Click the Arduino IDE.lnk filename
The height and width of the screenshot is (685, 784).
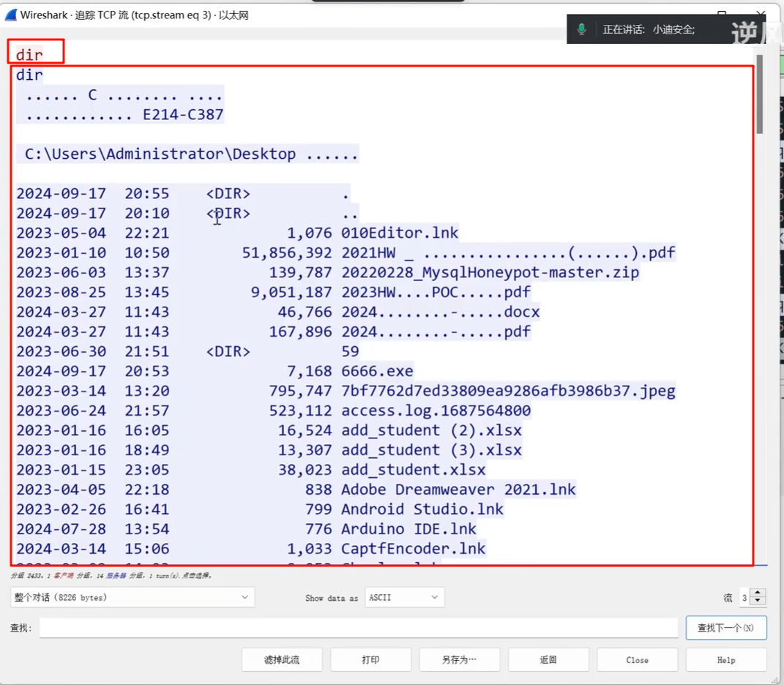pyautogui.click(x=409, y=529)
